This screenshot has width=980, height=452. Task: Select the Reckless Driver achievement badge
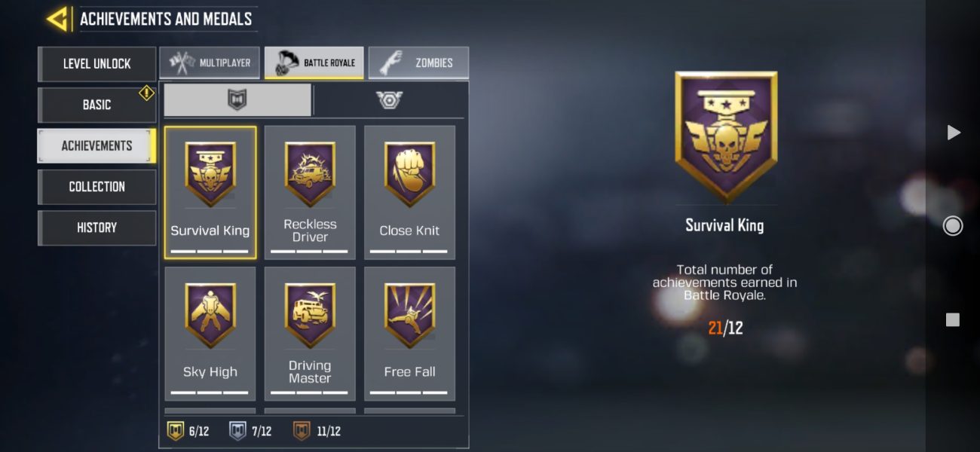pyautogui.click(x=310, y=192)
